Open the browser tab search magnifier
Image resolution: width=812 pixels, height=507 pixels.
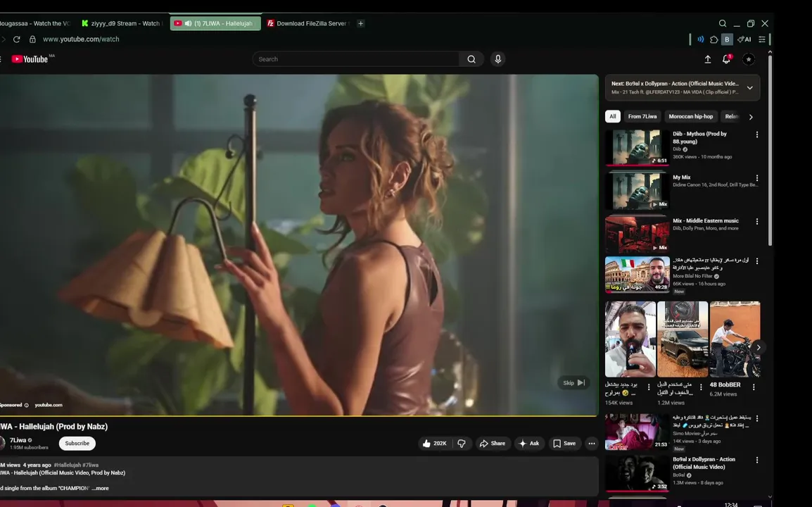click(x=723, y=23)
